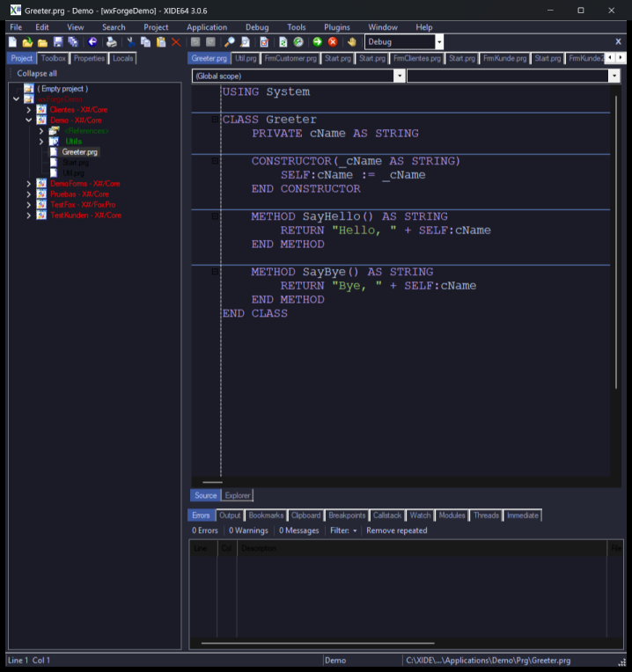The image size is (632, 672).
Task: Open the Application menu
Action: click(x=207, y=27)
